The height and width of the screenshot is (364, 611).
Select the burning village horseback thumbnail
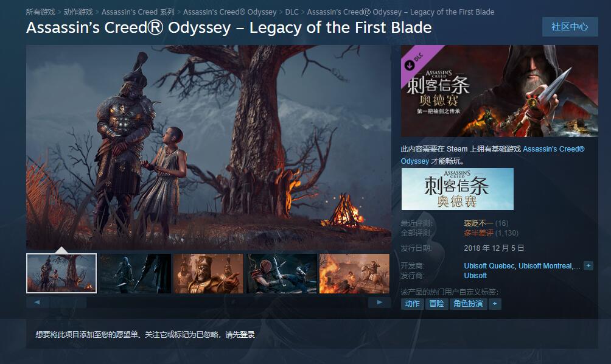355,273
